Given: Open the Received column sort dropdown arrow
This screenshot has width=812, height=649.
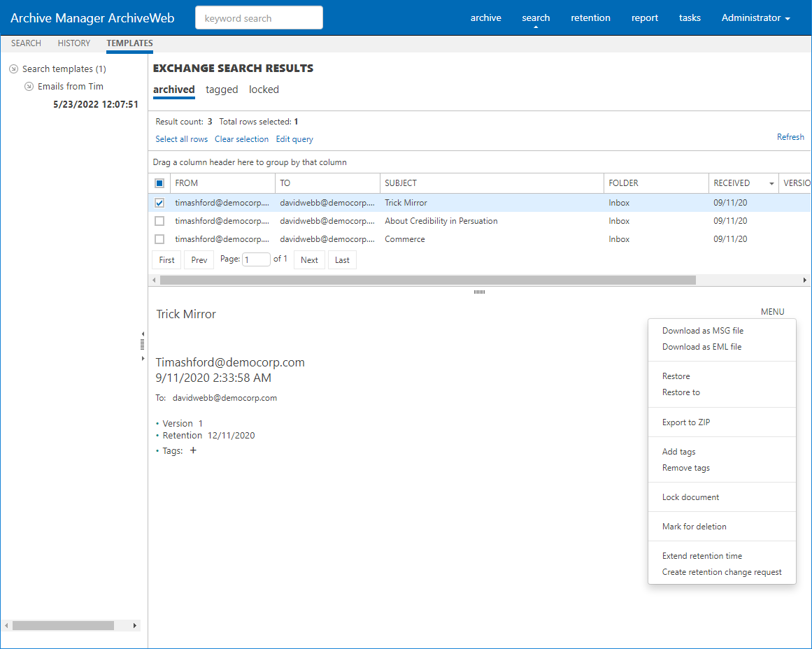Looking at the screenshot, I should [771, 183].
